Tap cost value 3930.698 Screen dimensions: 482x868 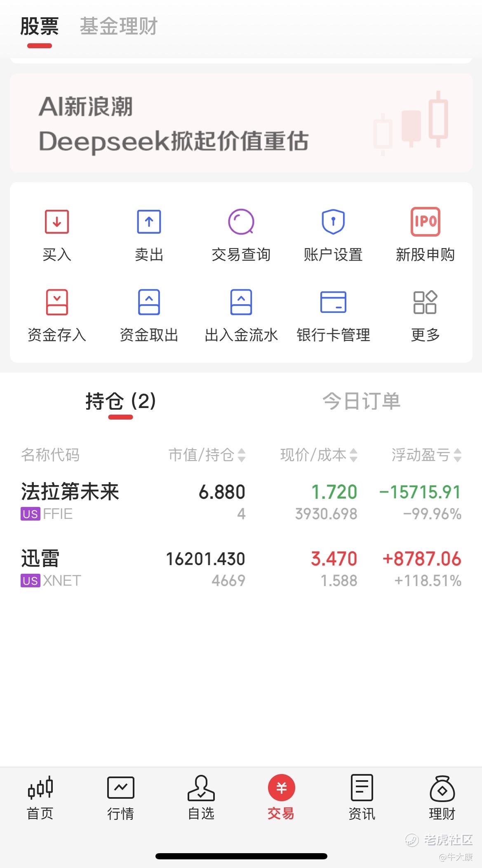click(326, 514)
